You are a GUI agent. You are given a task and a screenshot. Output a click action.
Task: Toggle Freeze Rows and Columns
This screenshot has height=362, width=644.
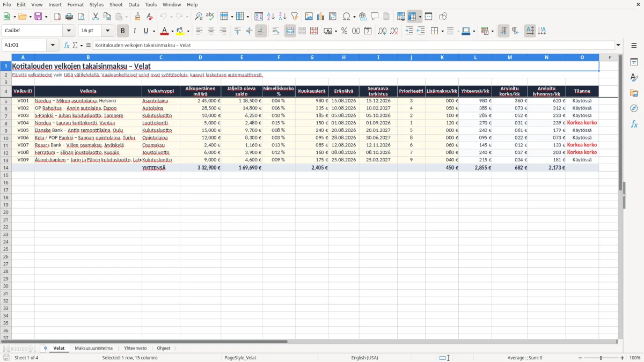coord(412,17)
